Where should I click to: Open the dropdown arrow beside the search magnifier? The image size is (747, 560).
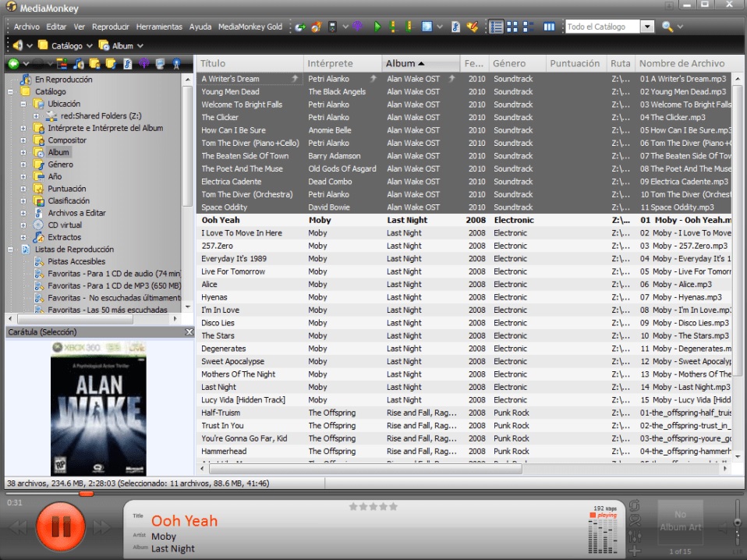680,27
